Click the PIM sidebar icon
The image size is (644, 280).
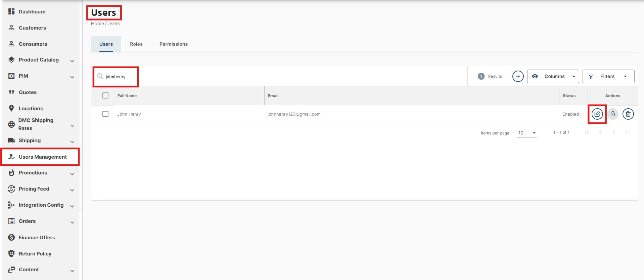pyautogui.click(x=11, y=76)
